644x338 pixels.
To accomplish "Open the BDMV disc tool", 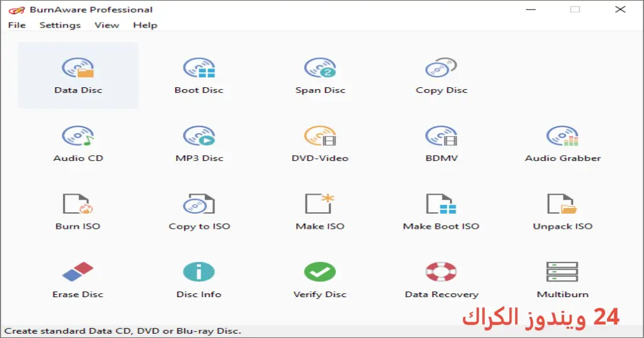I will click(441, 144).
